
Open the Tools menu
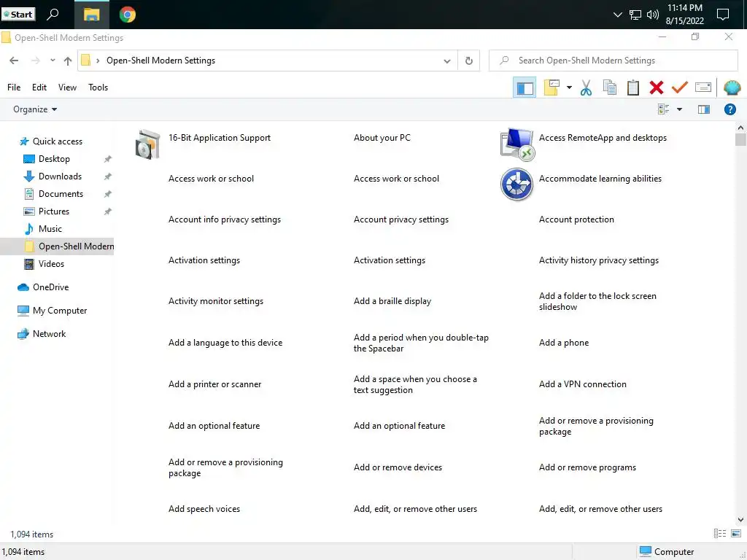[x=98, y=87]
